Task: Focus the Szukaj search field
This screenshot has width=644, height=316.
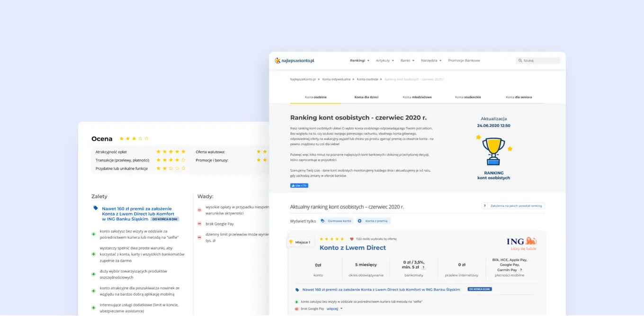Action: [538, 61]
